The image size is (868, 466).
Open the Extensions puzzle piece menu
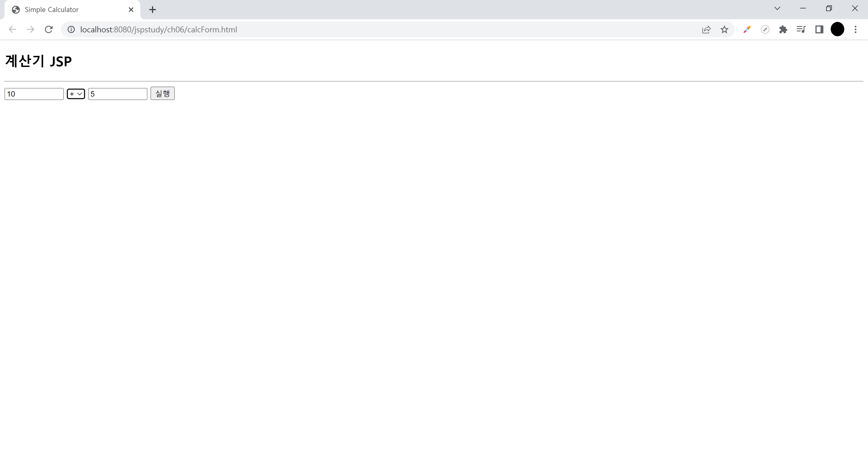(783, 30)
